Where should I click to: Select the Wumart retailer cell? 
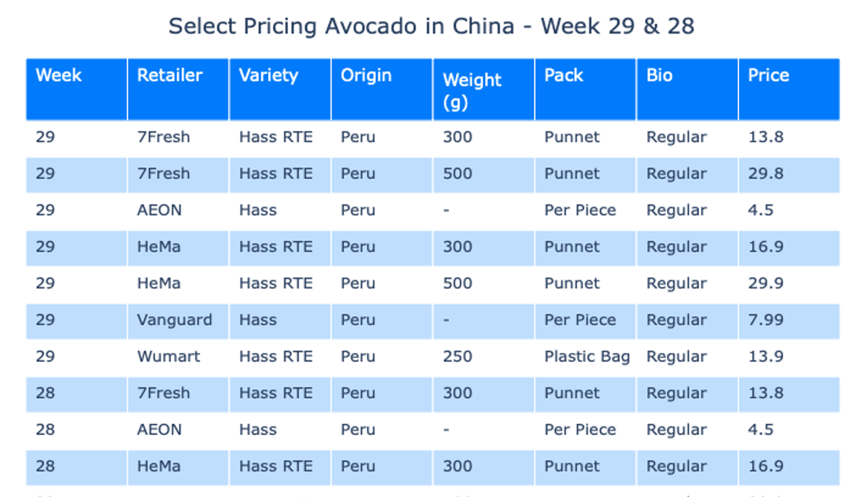[179, 357]
